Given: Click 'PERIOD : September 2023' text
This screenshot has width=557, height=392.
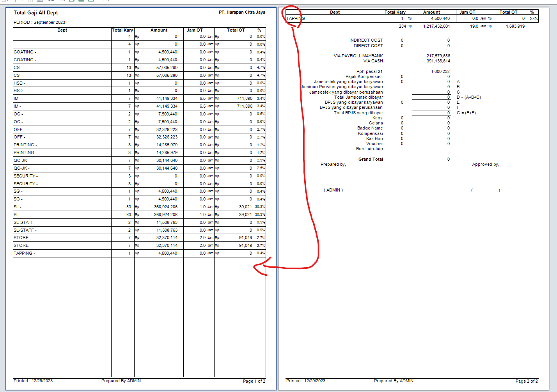Looking at the screenshot, I should pyautogui.click(x=39, y=23).
